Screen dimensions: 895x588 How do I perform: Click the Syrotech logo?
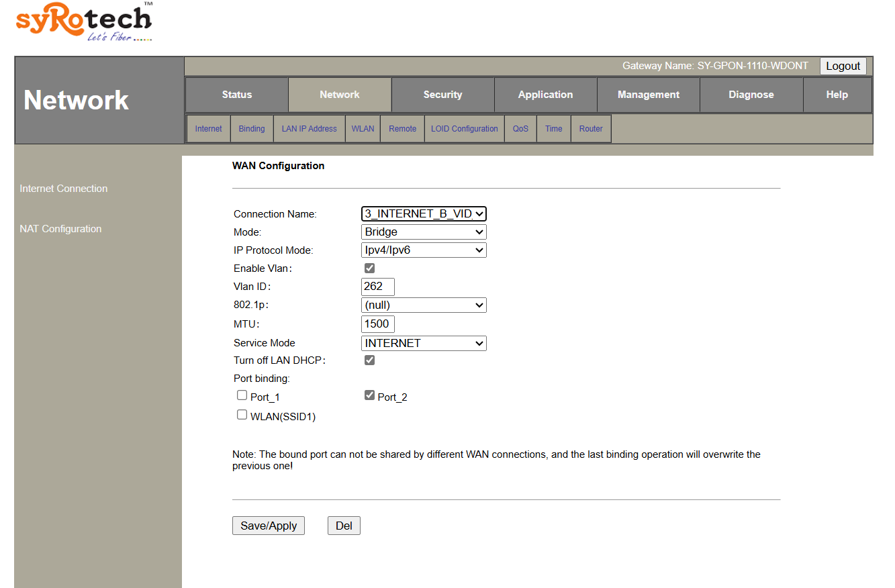(x=84, y=22)
